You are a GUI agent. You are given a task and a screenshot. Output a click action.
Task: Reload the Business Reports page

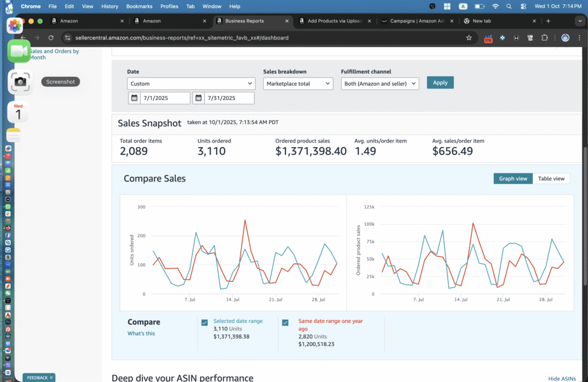[51, 38]
